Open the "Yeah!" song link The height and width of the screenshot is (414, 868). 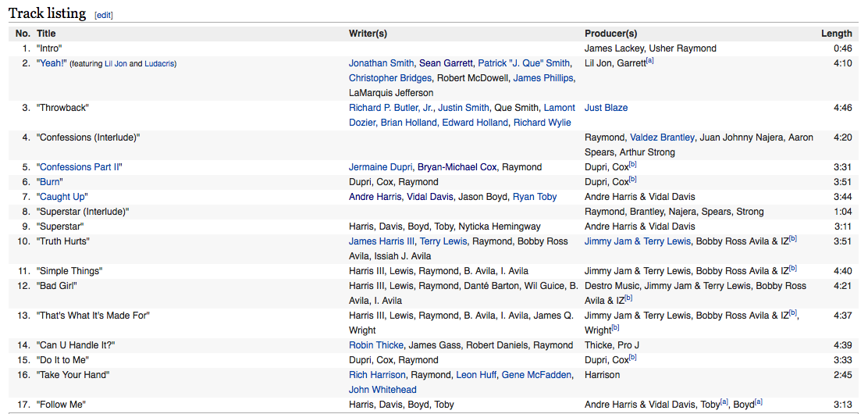pos(52,63)
